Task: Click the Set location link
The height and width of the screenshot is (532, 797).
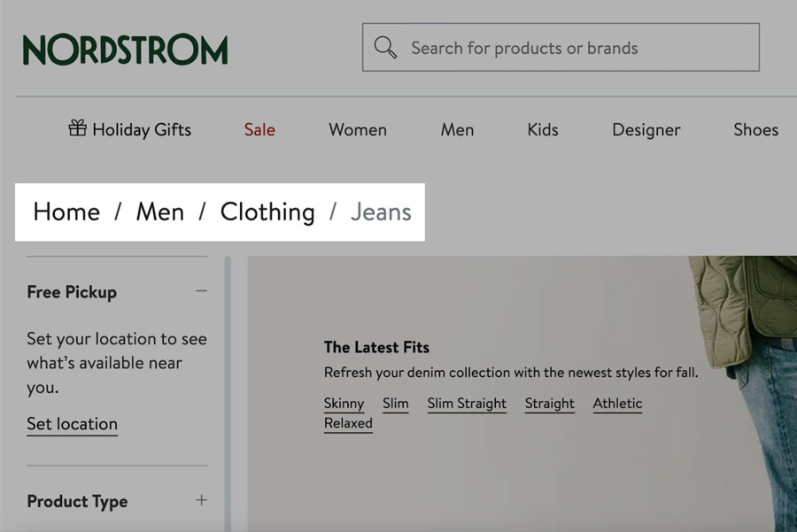Action: [x=73, y=424]
